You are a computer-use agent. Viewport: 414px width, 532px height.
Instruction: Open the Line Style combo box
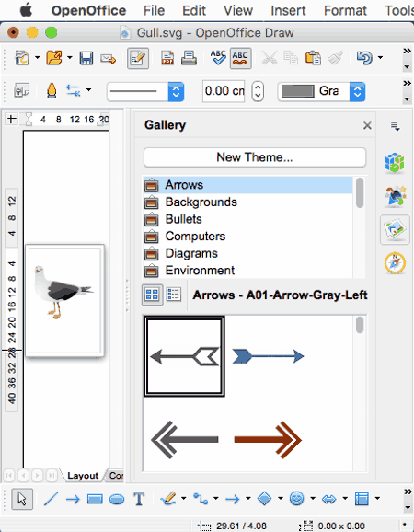145,91
